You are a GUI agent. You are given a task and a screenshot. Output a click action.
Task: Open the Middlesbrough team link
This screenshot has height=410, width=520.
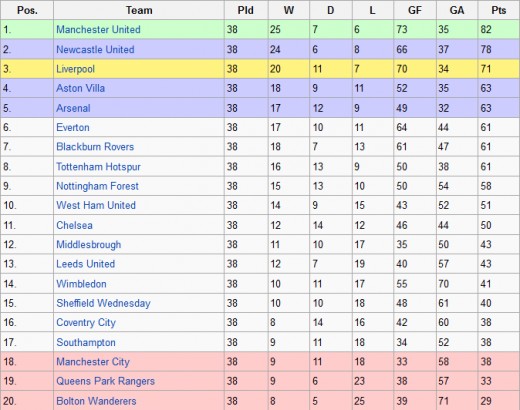[89, 245]
